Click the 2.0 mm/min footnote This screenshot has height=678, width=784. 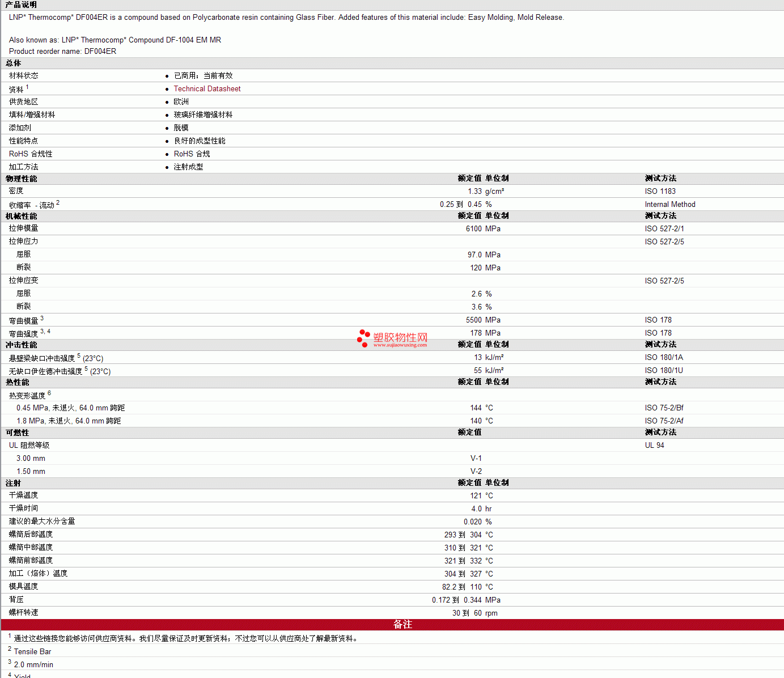pyautogui.click(x=33, y=665)
